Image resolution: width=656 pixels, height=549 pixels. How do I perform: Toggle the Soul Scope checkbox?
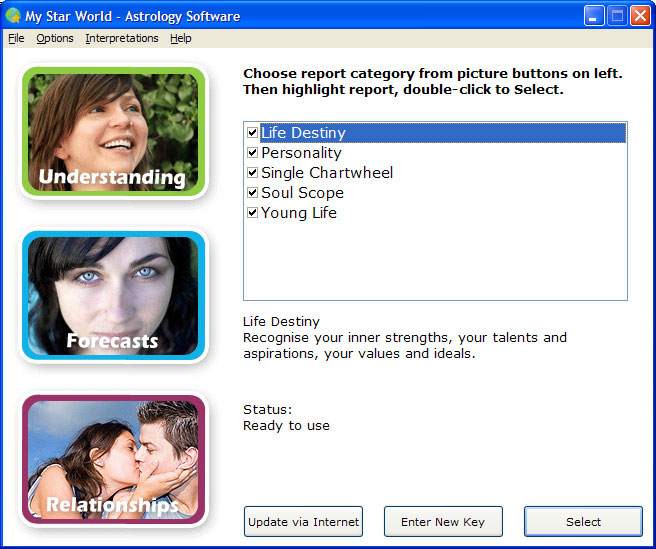pos(252,193)
